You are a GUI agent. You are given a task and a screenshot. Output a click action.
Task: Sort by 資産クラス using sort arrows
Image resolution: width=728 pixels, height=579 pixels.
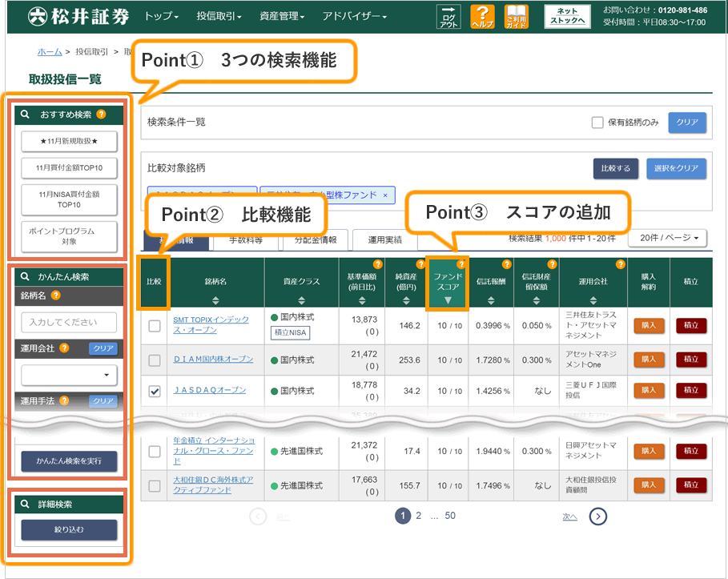pyautogui.click(x=302, y=300)
